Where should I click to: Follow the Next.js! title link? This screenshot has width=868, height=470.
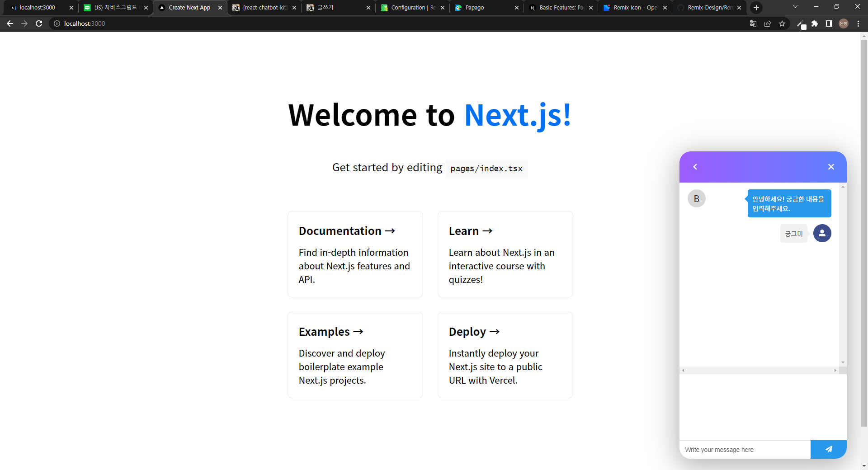518,115
